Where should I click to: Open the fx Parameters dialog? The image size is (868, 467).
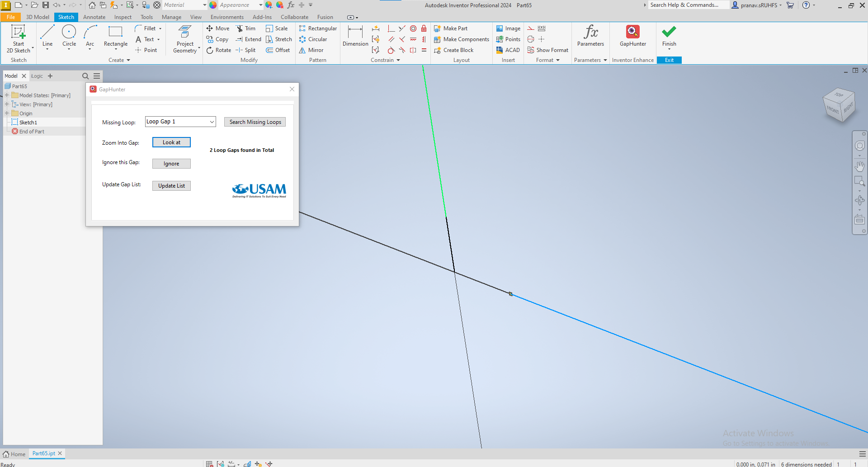590,36
